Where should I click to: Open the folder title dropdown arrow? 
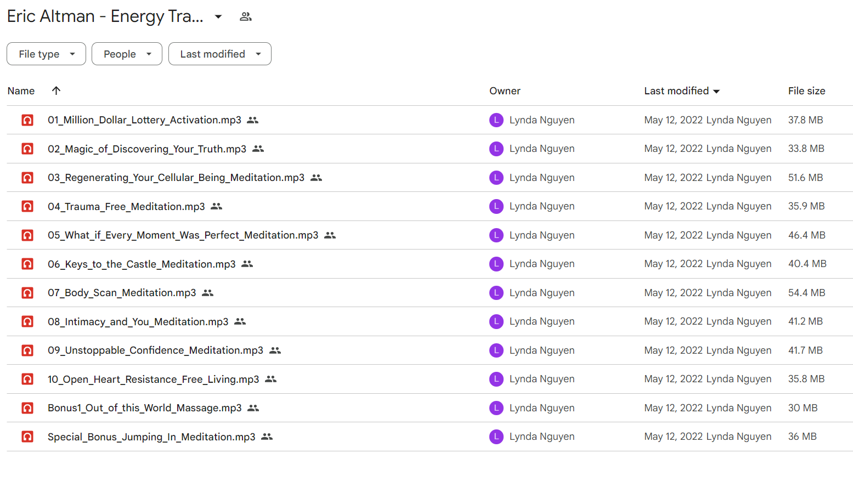(218, 16)
